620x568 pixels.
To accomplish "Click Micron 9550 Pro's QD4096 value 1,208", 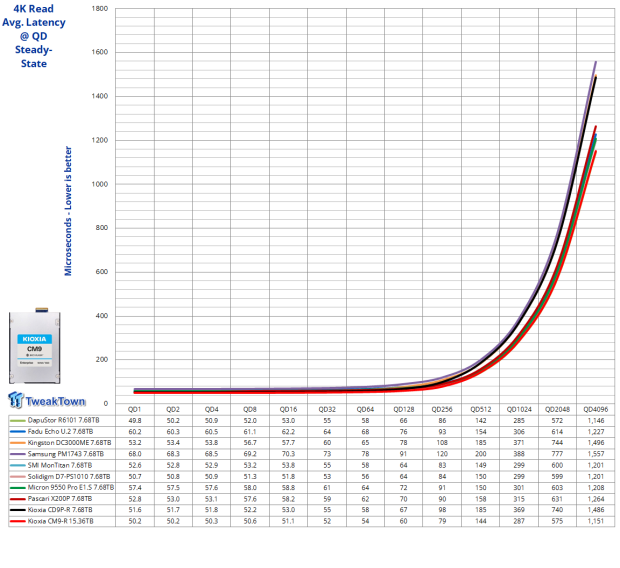I will [x=596, y=487].
